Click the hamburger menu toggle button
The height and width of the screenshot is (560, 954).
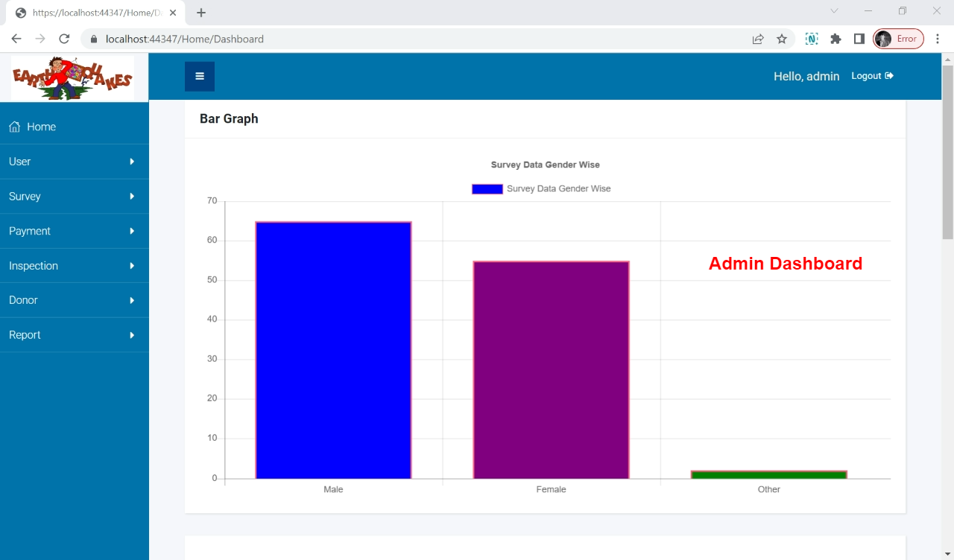pyautogui.click(x=199, y=76)
